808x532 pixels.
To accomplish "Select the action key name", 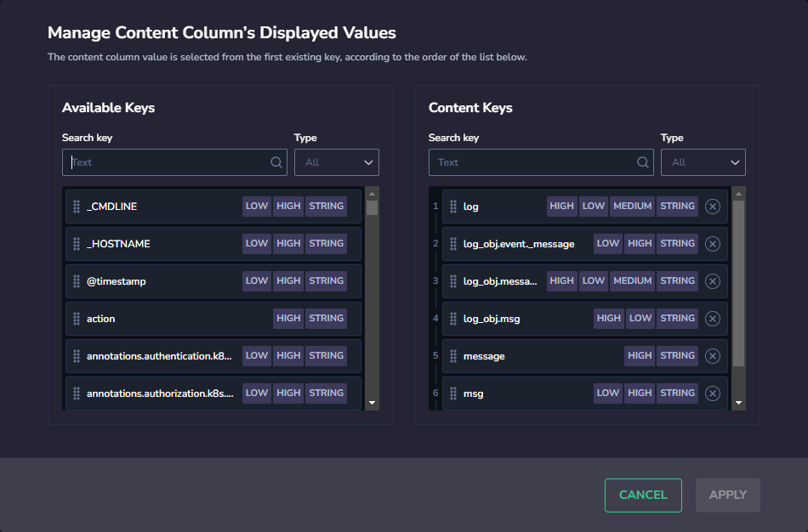I will (100, 319).
